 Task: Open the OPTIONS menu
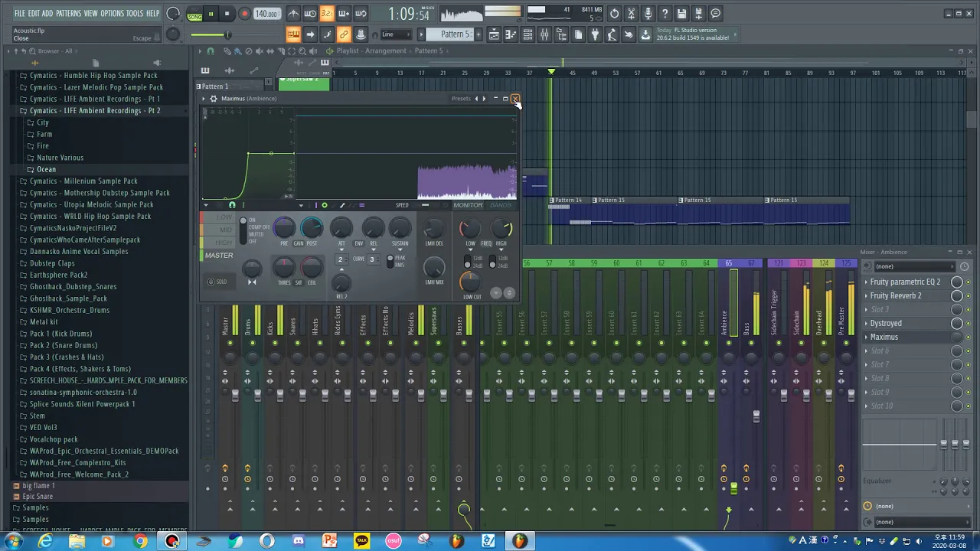click(112, 13)
